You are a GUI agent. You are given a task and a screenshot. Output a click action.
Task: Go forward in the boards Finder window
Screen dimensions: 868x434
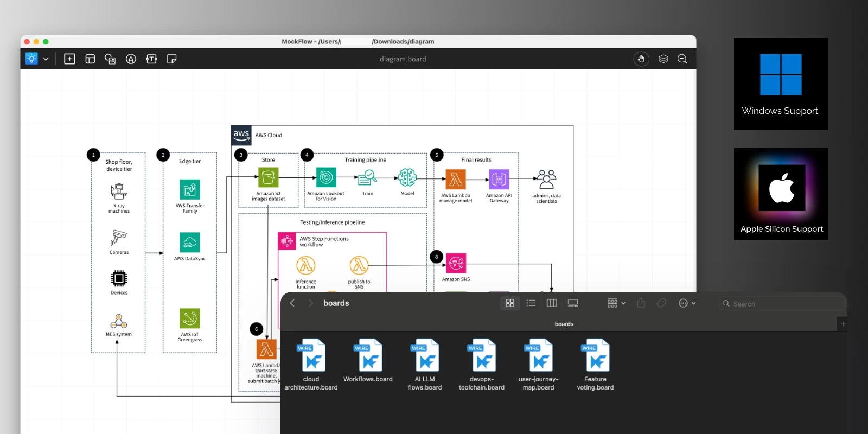[310, 303]
